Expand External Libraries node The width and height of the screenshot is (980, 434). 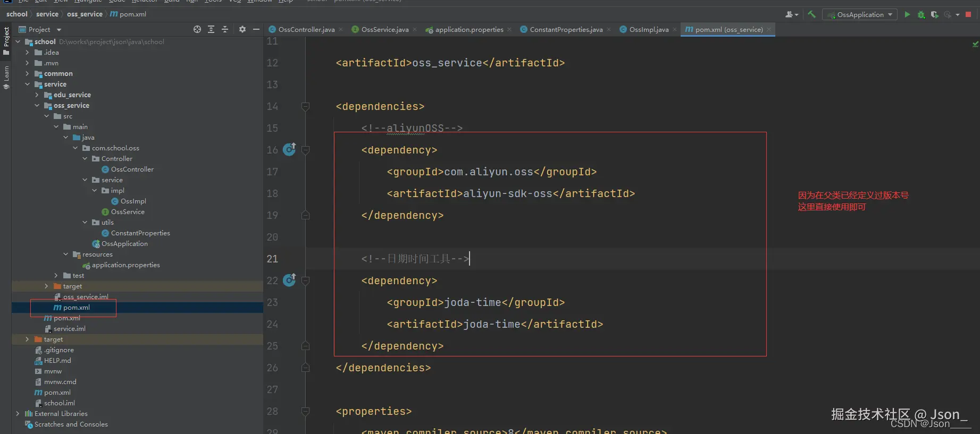click(x=18, y=413)
